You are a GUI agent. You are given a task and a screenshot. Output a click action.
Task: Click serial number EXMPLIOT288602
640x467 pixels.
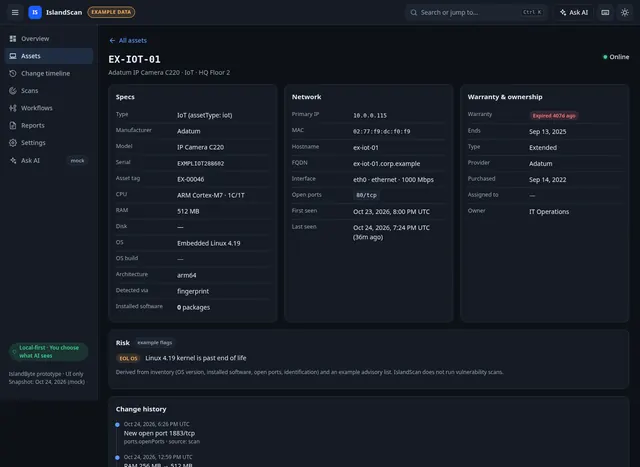pos(200,163)
